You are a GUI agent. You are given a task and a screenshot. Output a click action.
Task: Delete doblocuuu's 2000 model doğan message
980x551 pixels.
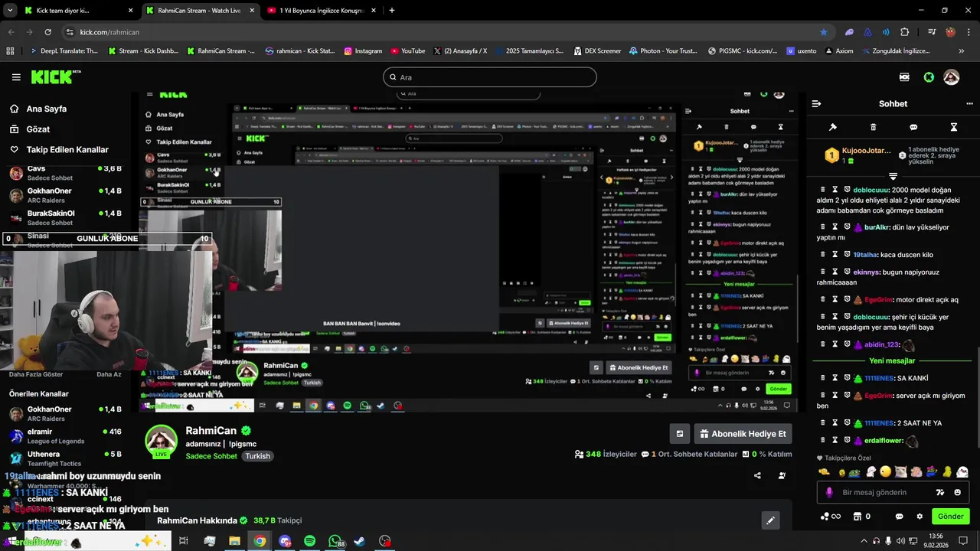(823, 190)
